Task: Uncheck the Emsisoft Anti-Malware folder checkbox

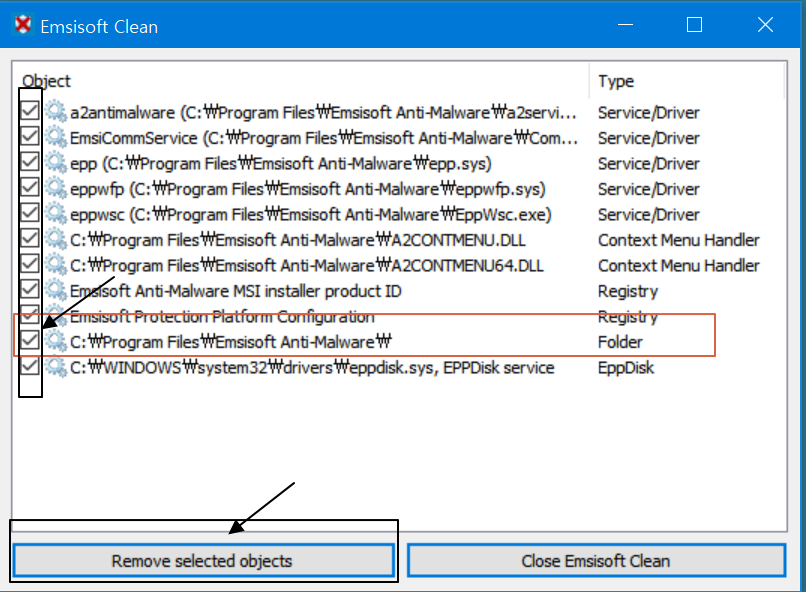Action: coord(30,340)
